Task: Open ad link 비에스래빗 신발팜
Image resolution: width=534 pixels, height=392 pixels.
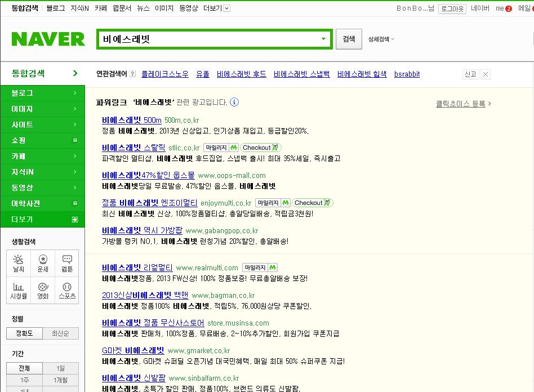Action: pyautogui.click(x=133, y=378)
